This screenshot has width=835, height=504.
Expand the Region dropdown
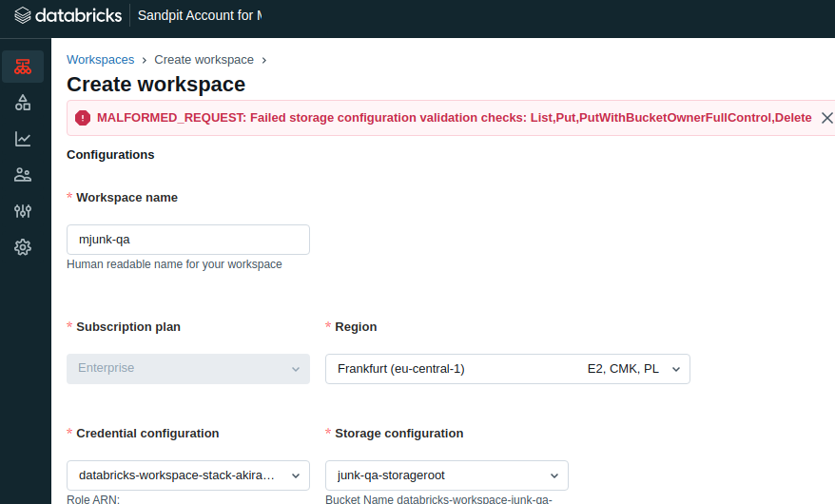coord(507,369)
